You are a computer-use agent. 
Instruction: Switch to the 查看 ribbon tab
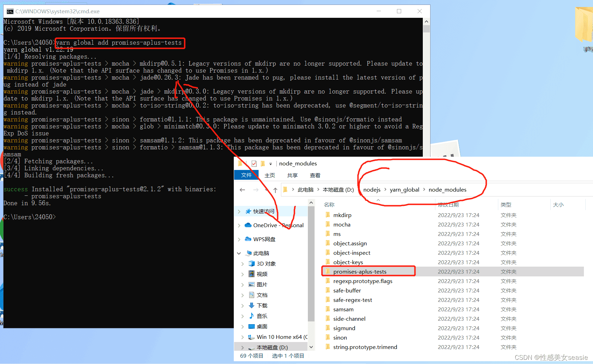point(315,175)
